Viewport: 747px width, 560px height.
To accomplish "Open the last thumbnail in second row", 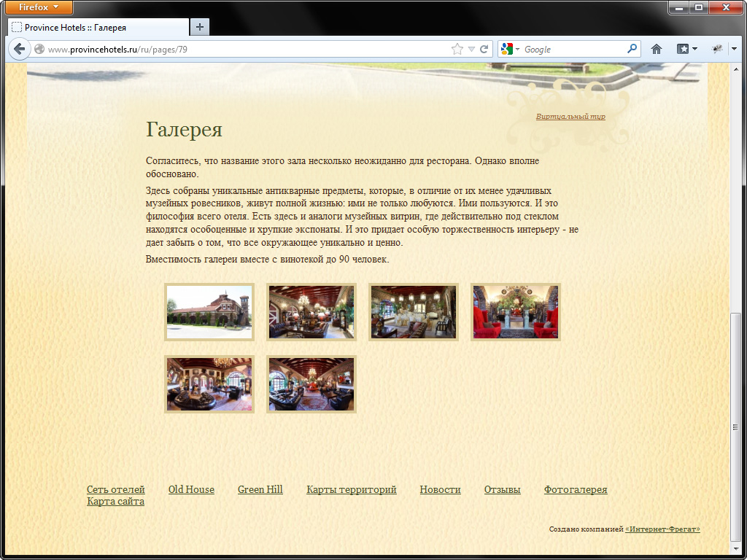I will coord(311,384).
